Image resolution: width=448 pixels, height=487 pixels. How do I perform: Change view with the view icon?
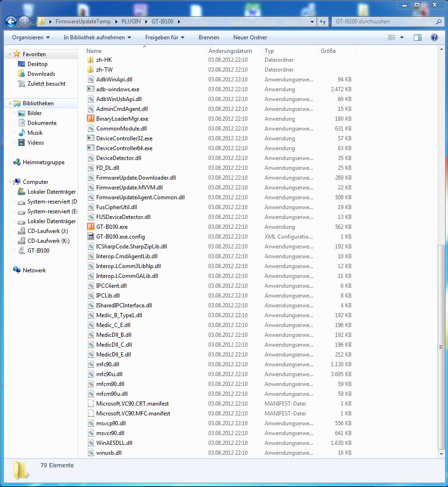click(392, 37)
